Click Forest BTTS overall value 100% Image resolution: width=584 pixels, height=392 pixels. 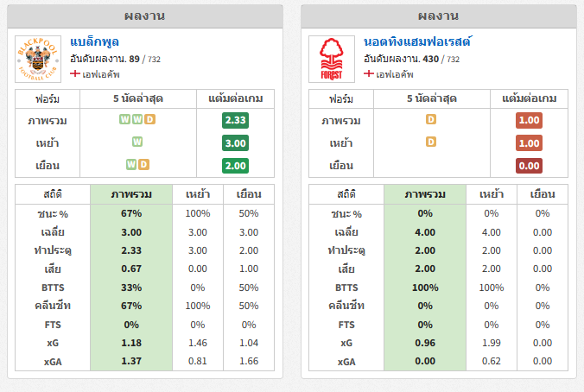425,288
